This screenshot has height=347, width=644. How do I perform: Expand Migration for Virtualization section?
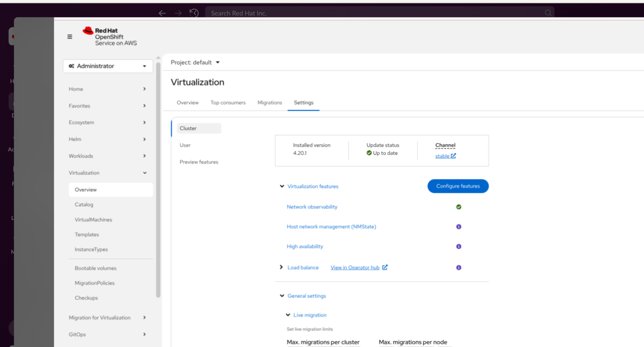[108, 318]
